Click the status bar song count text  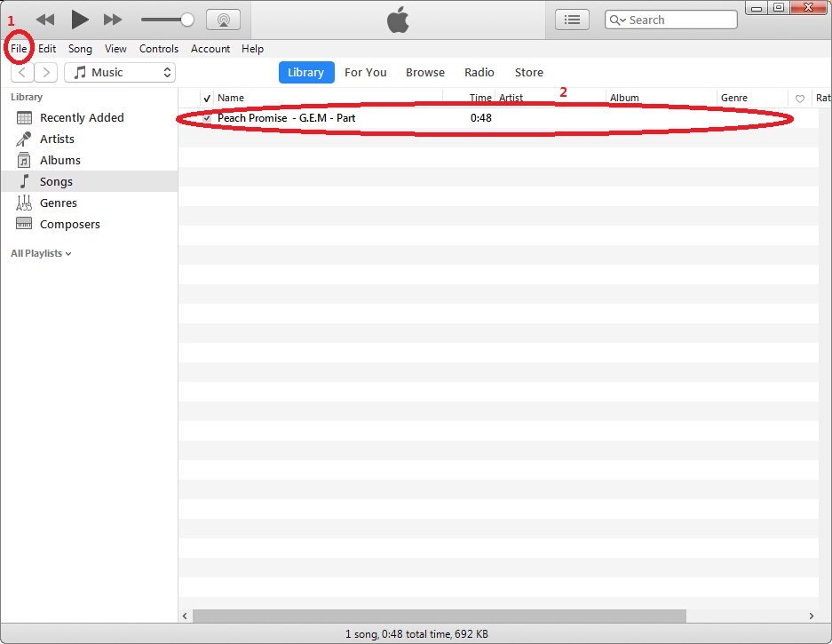[x=416, y=634]
